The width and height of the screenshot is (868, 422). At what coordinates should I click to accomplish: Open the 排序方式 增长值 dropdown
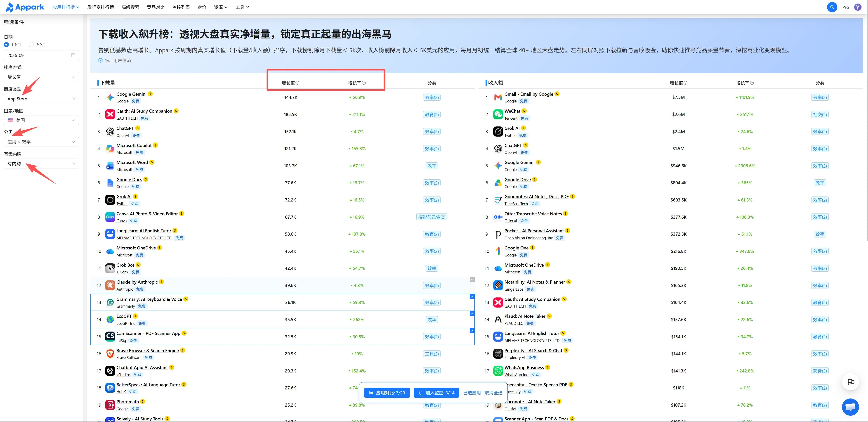(x=41, y=77)
